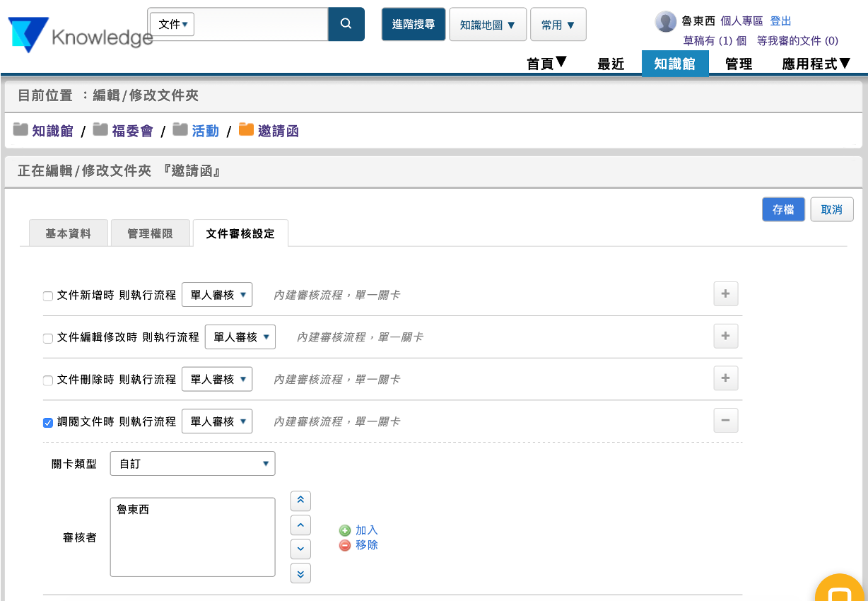Uncheck the 調閱文件時 checkbox

tap(48, 423)
